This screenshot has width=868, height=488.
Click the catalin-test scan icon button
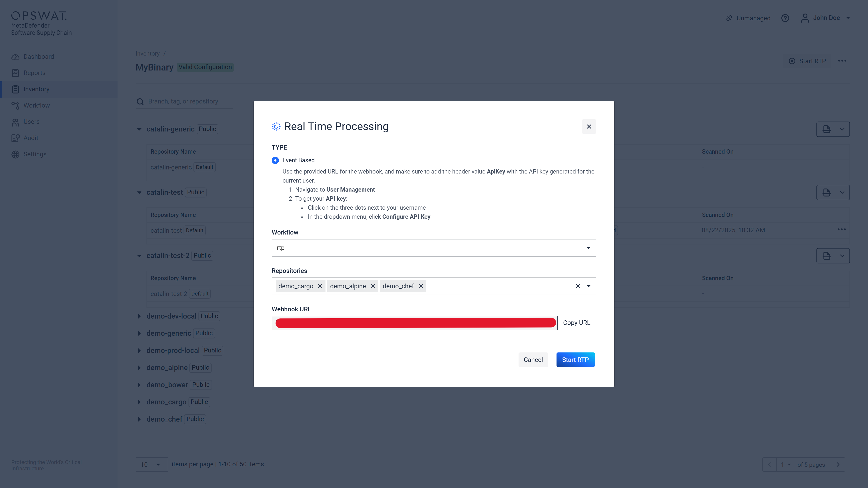826,193
